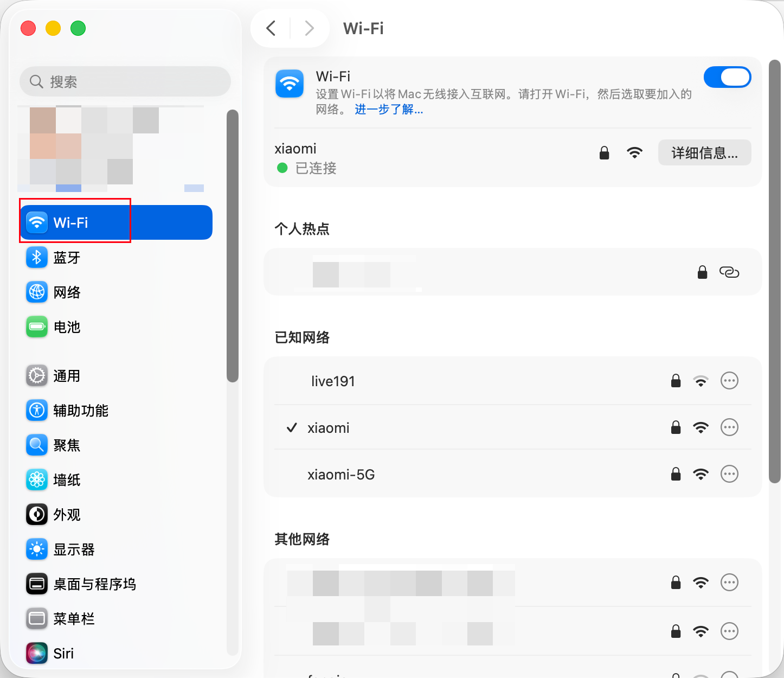Screen dimensions: 784x678
Task: Open more options for first other network
Action: coord(729,583)
